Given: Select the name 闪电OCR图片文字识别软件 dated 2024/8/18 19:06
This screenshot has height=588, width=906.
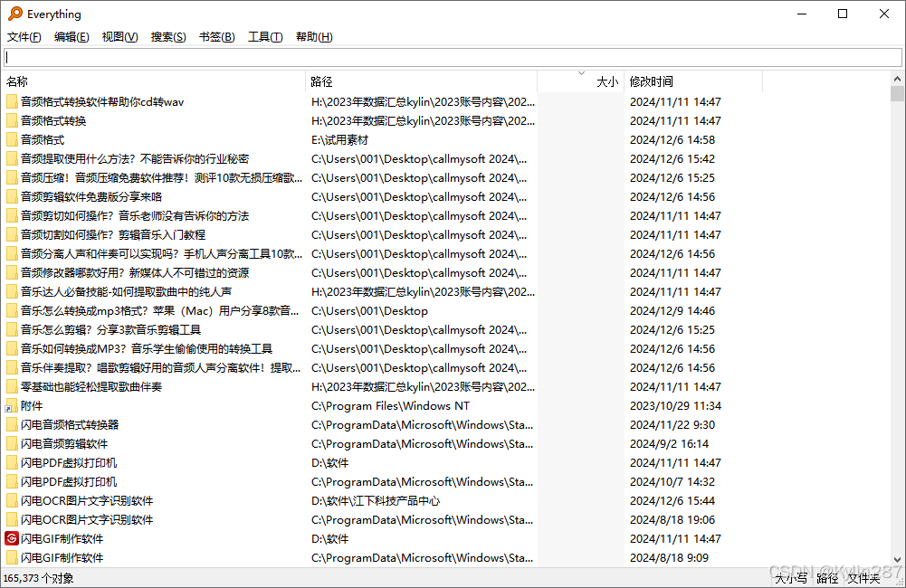Looking at the screenshot, I should tap(87, 520).
